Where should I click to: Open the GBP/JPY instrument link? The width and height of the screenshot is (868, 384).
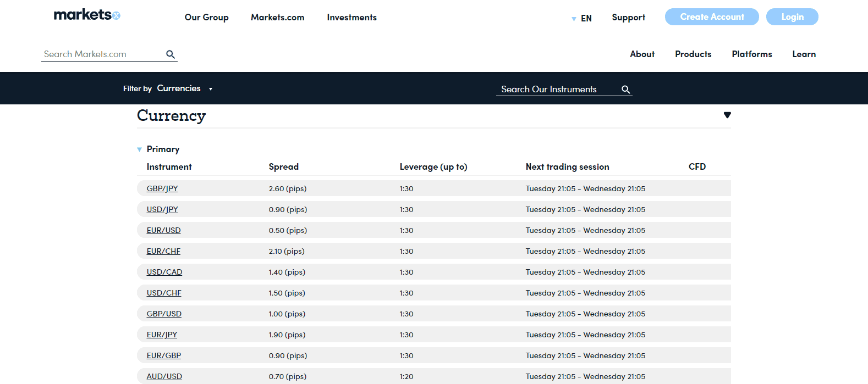click(162, 188)
